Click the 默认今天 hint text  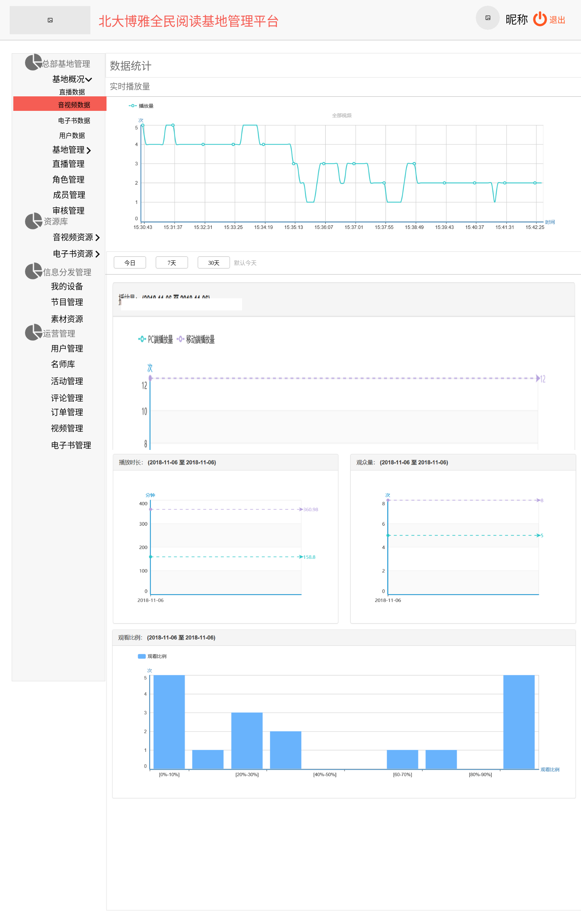pyautogui.click(x=245, y=263)
